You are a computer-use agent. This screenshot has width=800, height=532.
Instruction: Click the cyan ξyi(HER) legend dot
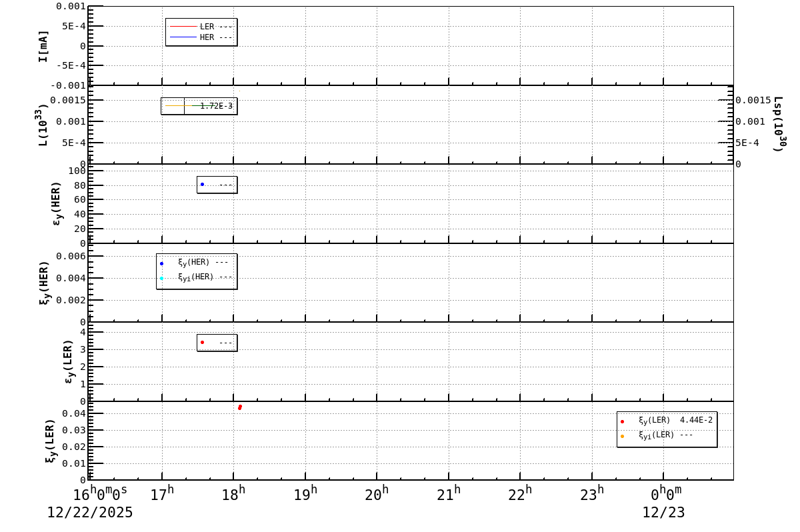pos(161,279)
